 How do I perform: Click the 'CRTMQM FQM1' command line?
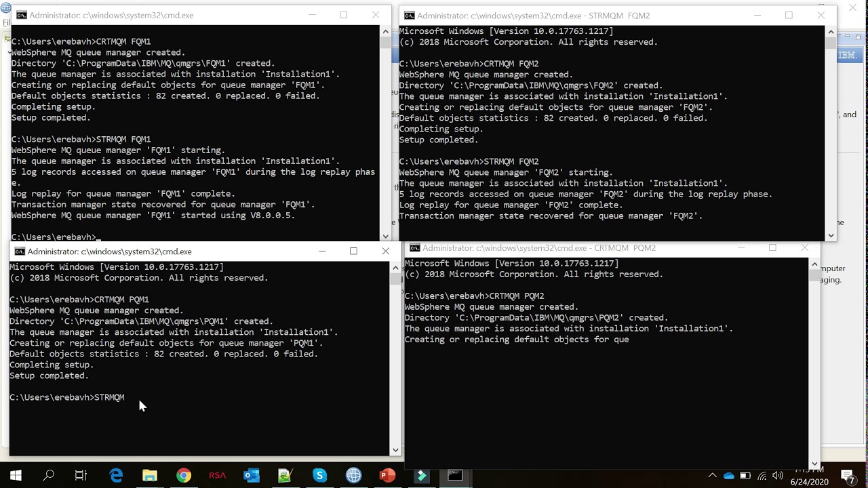[x=81, y=42]
